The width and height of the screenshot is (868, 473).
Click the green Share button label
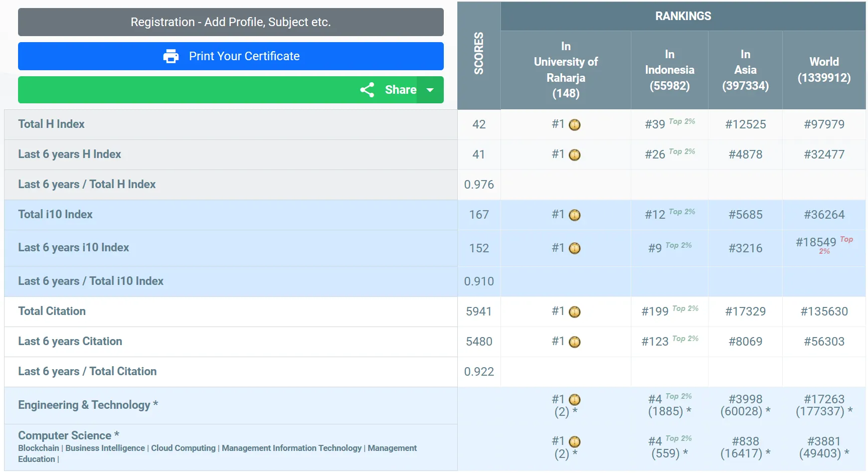(400, 90)
